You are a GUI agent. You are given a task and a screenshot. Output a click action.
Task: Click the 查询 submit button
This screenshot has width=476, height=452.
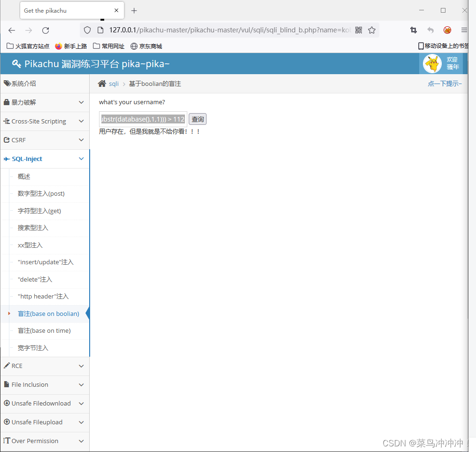click(x=198, y=119)
